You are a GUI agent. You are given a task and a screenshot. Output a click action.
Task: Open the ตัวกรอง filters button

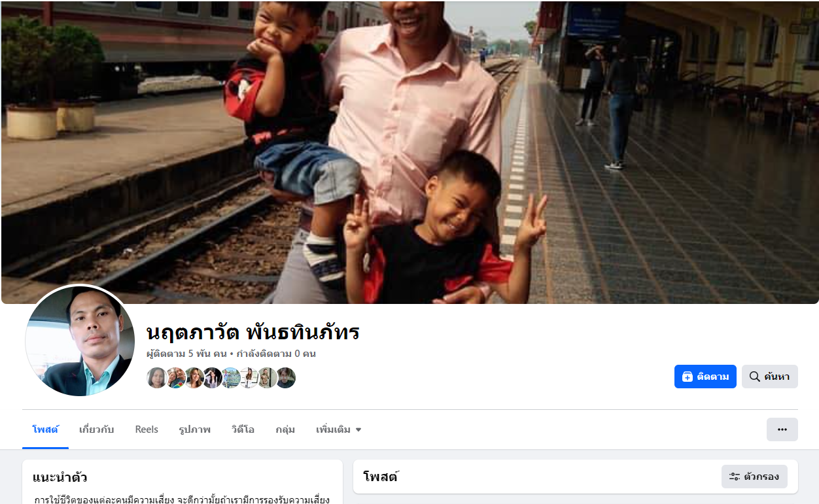click(754, 477)
